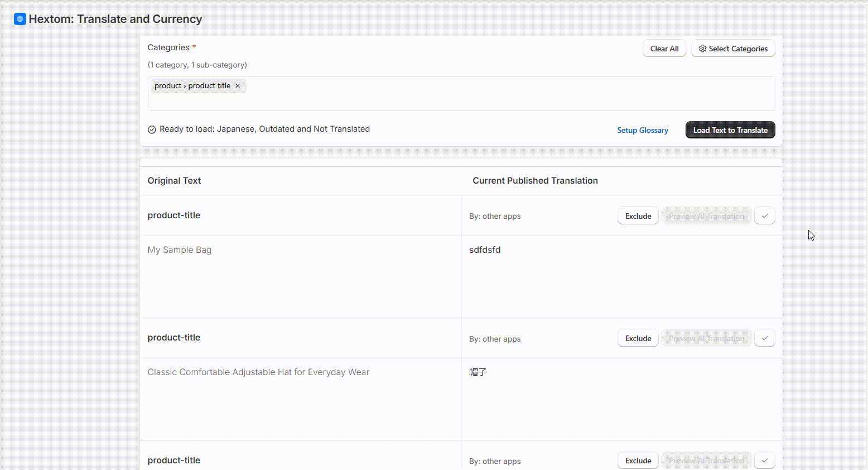Exclude the My Sample Bag title row

(638, 216)
